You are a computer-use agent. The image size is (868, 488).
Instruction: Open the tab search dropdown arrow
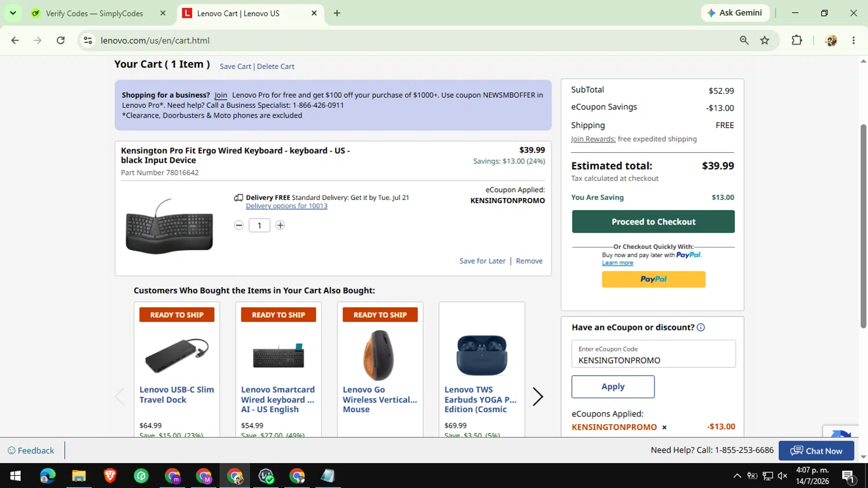(13, 13)
